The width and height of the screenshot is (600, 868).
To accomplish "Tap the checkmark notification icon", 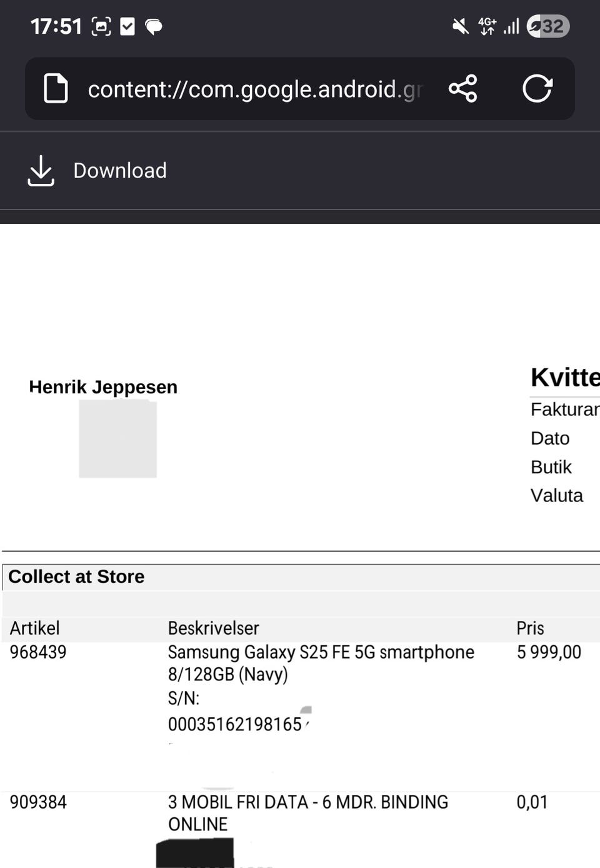I will point(127,26).
